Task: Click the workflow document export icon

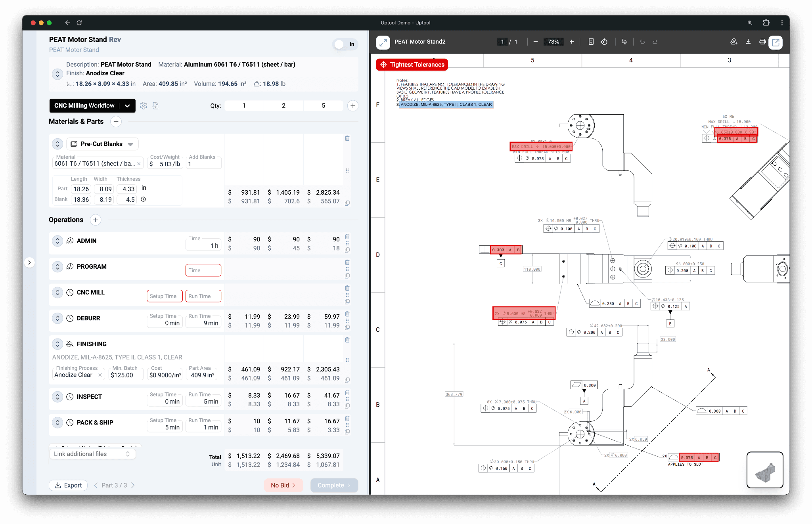Action: pos(155,105)
